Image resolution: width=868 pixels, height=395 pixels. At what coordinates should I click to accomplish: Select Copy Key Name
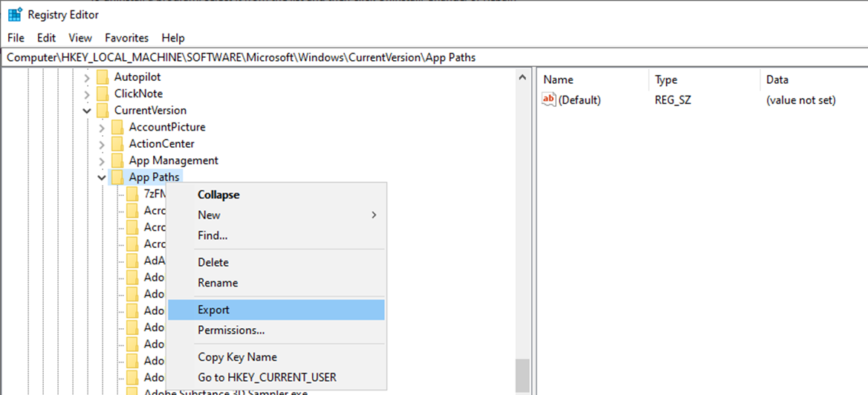click(x=276, y=357)
